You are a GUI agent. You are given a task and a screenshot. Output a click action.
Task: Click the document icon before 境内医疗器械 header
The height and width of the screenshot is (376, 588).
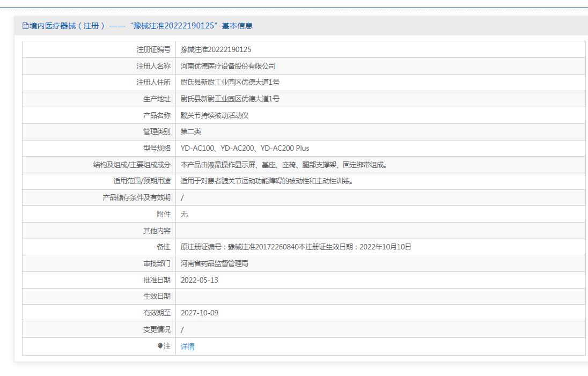point(25,26)
